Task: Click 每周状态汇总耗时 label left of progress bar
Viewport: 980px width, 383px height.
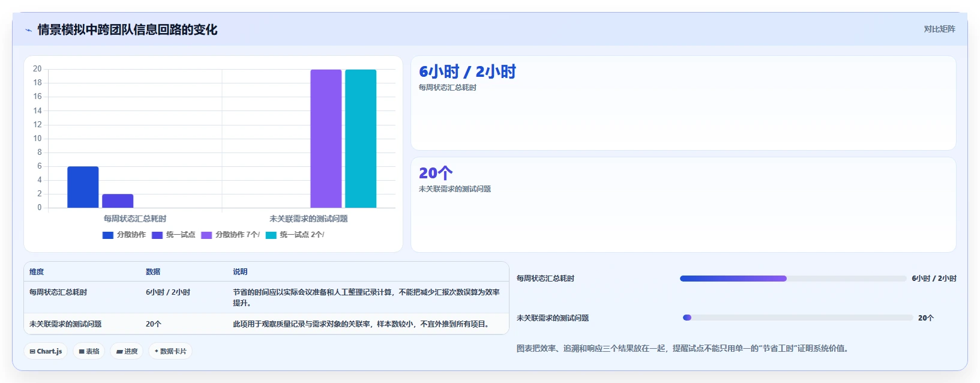Action: tap(546, 279)
